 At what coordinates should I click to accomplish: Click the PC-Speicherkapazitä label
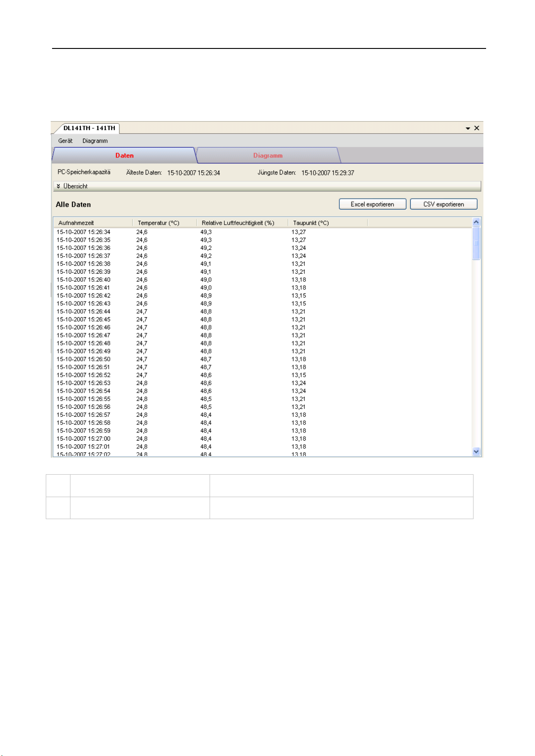point(84,172)
